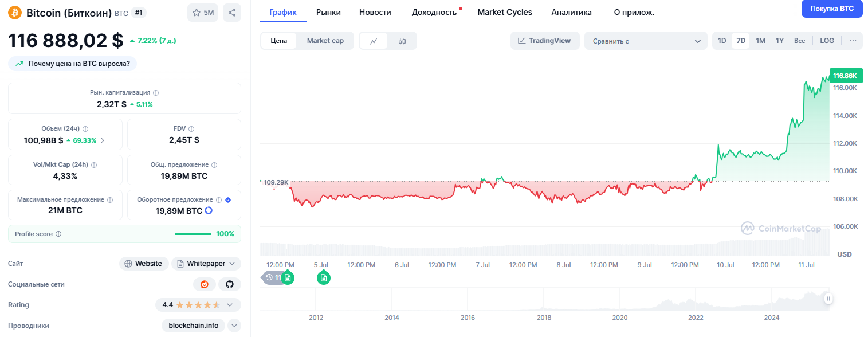Switch chart to Market cap view
Viewport: 868px width, 337px height.
point(325,41)
